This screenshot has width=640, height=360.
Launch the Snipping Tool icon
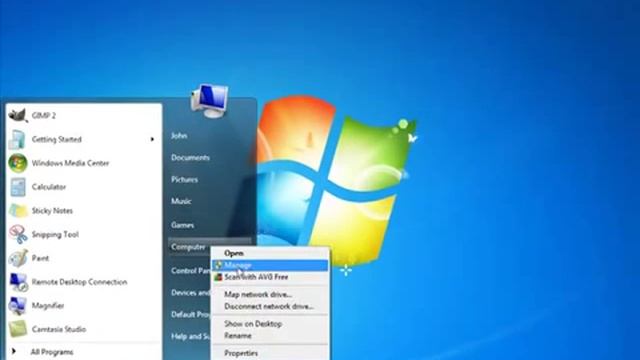coord(18,234)
